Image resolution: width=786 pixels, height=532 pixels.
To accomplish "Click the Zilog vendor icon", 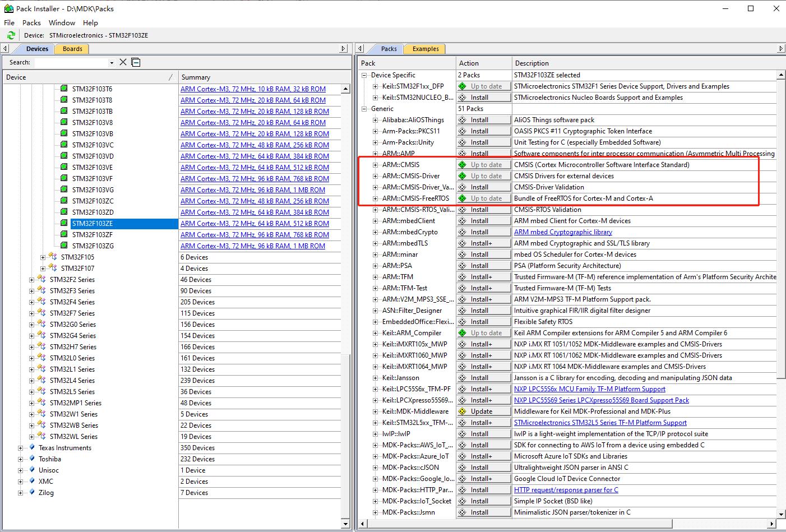I will [32, 492].
